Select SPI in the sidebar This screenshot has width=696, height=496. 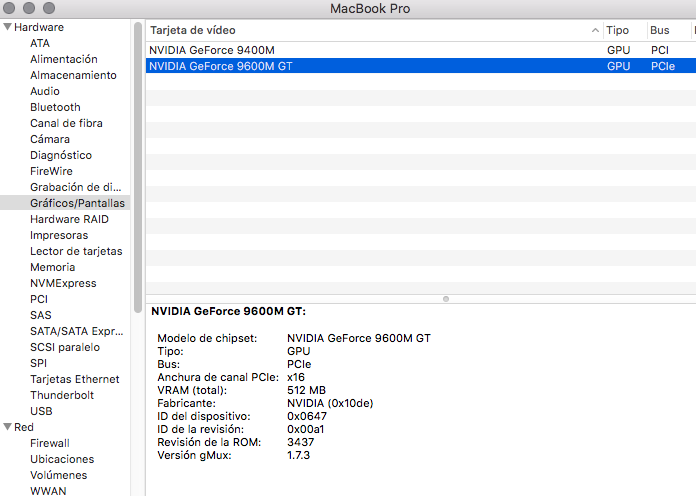38,363
